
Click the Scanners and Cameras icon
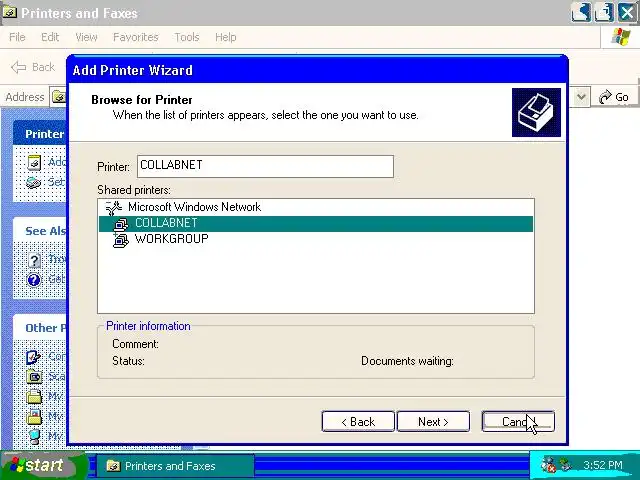(x=34, y=376)
